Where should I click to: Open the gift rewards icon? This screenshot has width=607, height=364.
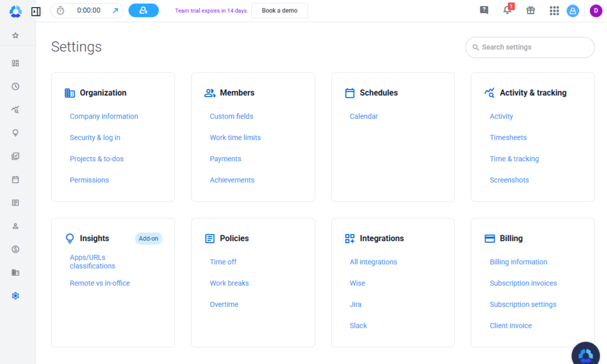tap(531, 11)
